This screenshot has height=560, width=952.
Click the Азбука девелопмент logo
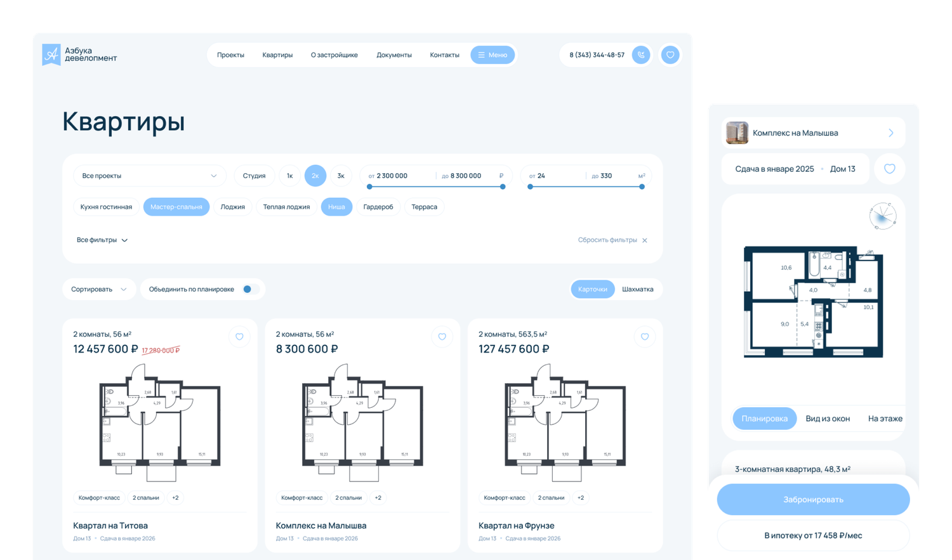tap(79, 55)
